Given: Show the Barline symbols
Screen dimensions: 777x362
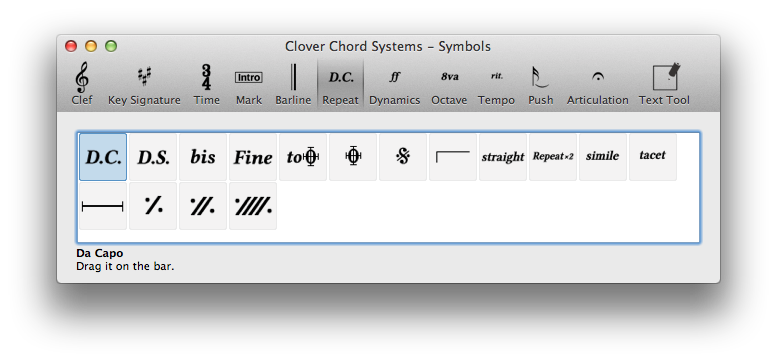Looking at the screenshot, I should coord(293,84).
